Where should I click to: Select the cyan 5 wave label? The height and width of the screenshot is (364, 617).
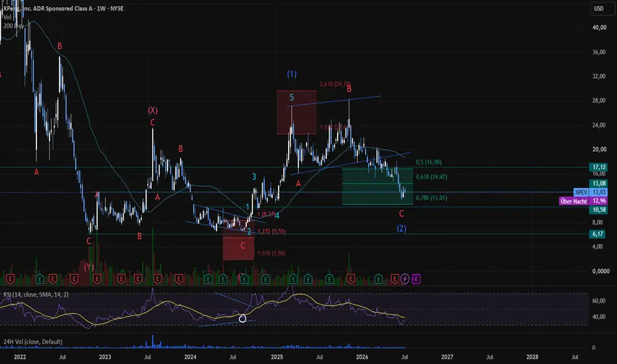tap(291, 97)
